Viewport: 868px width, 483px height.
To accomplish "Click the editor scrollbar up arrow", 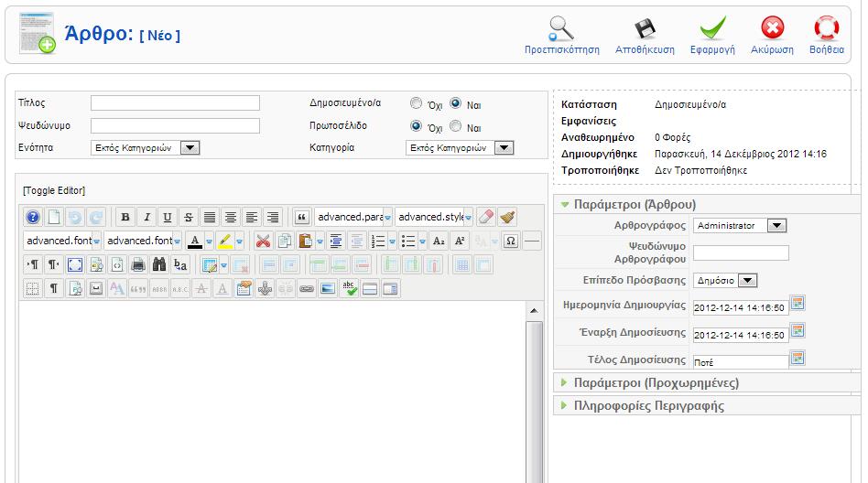I will (534, 311).
